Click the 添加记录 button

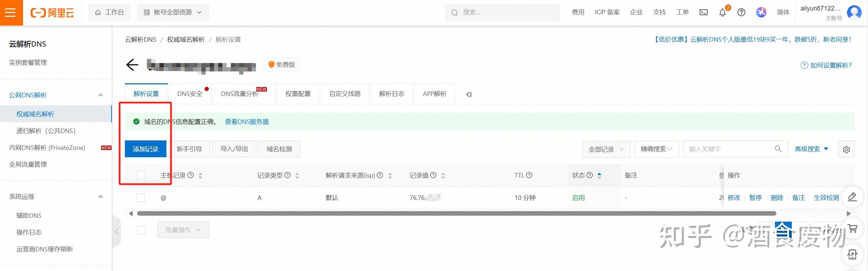tap(145, 149)
